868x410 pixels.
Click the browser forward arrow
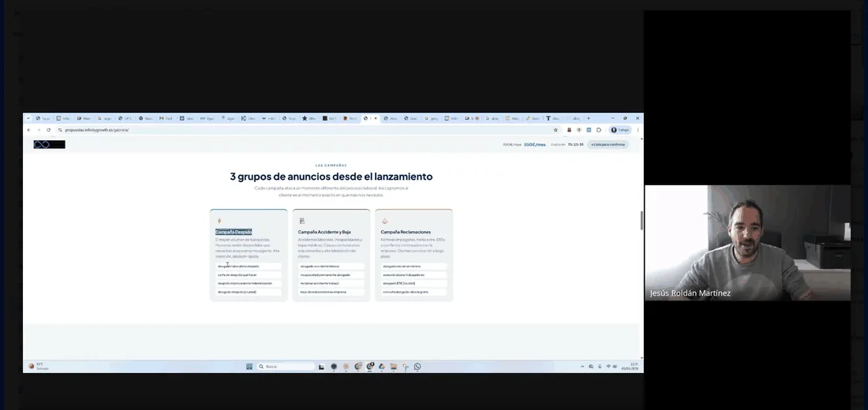[39, 129]
